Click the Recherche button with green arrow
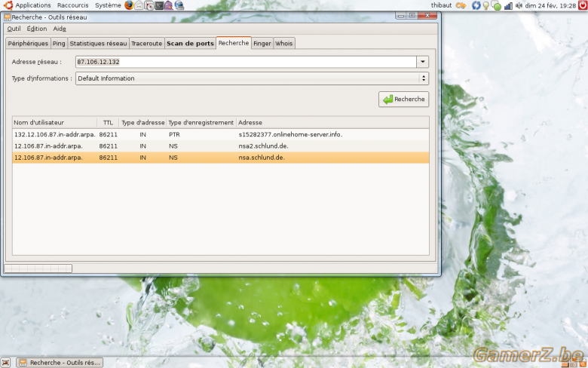Image resolution: width=588 pixels, height=368 pixels. 404,100
